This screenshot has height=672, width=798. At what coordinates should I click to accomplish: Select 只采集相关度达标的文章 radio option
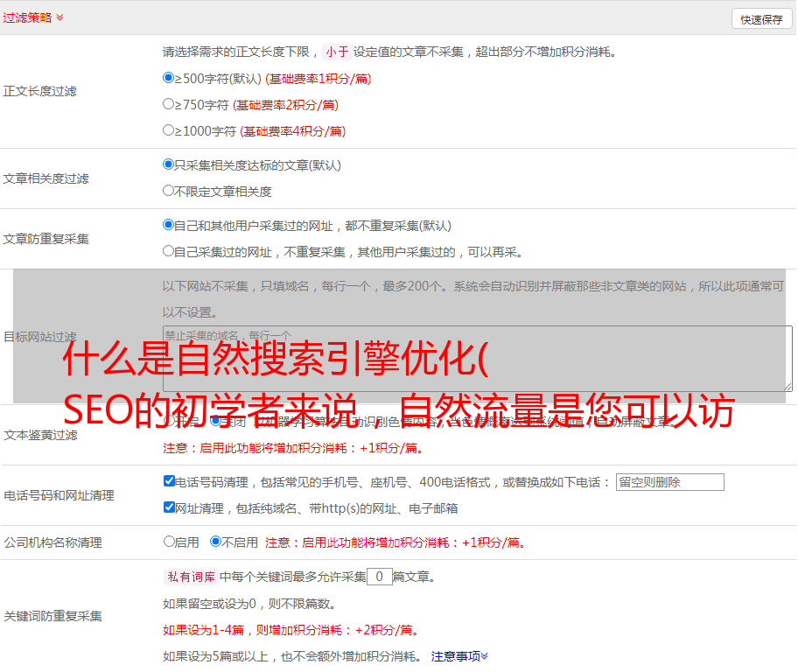tap(169, 164)
